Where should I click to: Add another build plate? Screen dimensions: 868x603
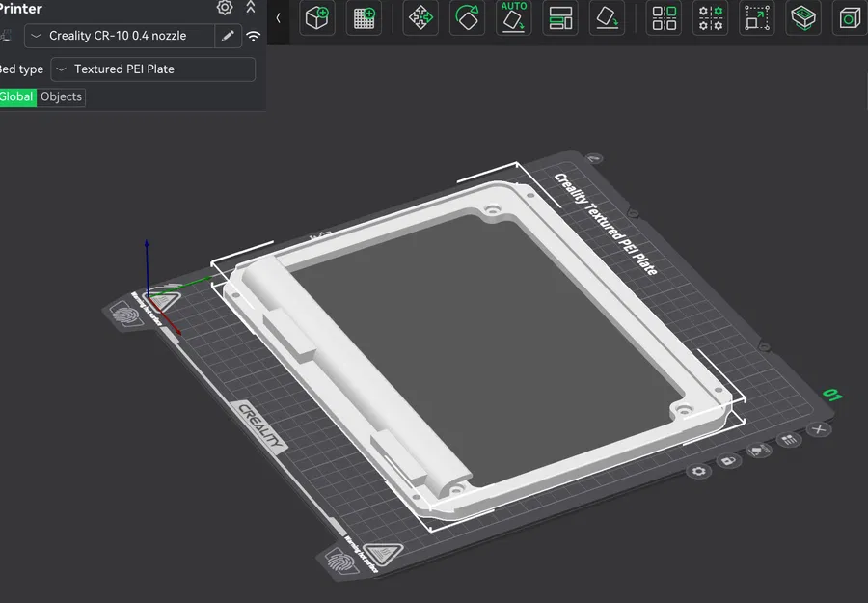(x=364, y=18)
